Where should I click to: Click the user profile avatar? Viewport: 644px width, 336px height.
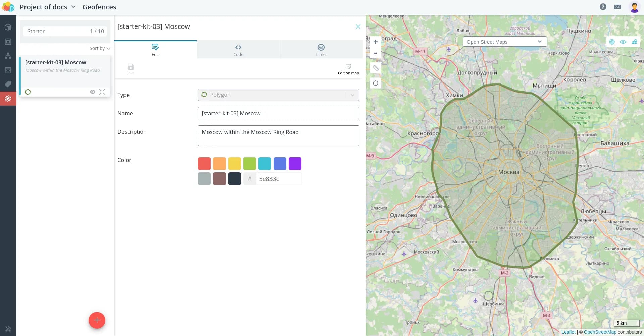coord(634,7)
